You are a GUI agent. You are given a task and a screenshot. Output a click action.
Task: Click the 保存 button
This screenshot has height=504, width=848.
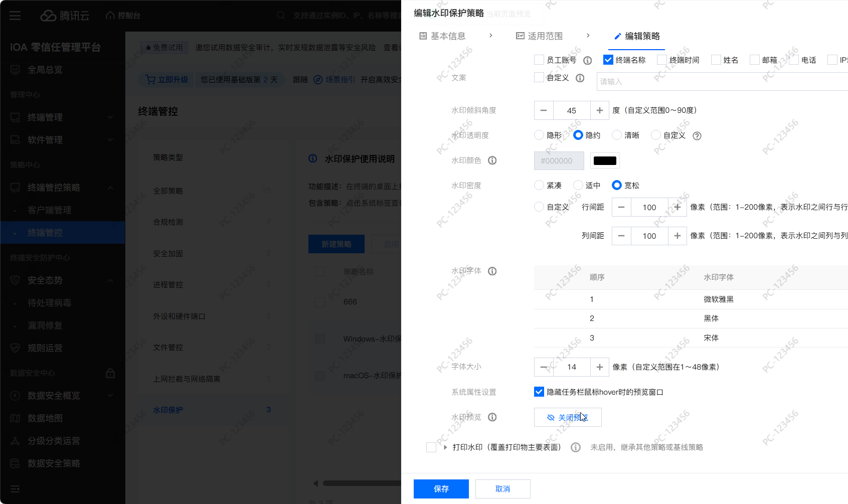pyautogui.click(x=441, y=489)
